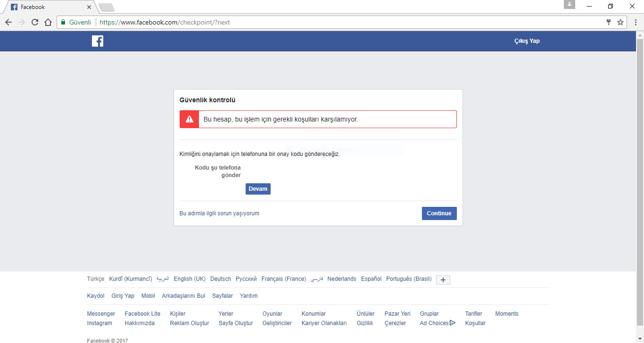Close the Facebook tab
The image size is (644, 343).
click(x=89, y=7)
